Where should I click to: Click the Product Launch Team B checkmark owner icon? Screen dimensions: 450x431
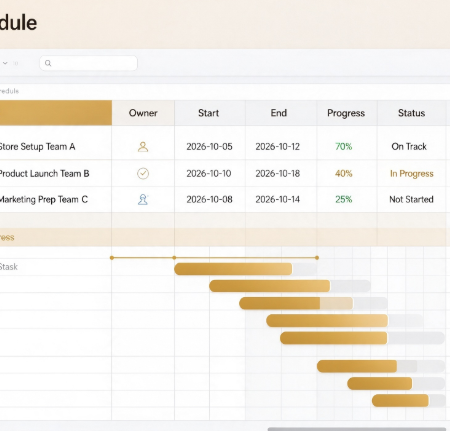click(x=143, y=173)
